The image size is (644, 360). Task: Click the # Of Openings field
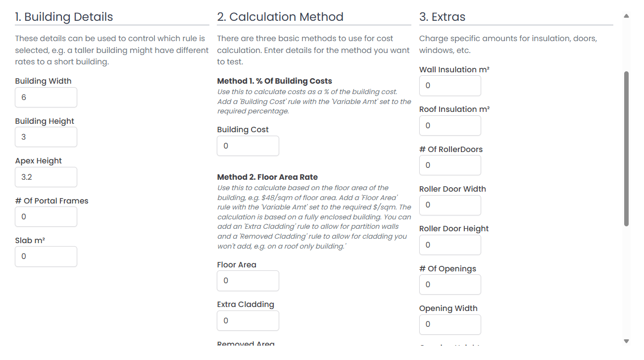tap(450, 285)
